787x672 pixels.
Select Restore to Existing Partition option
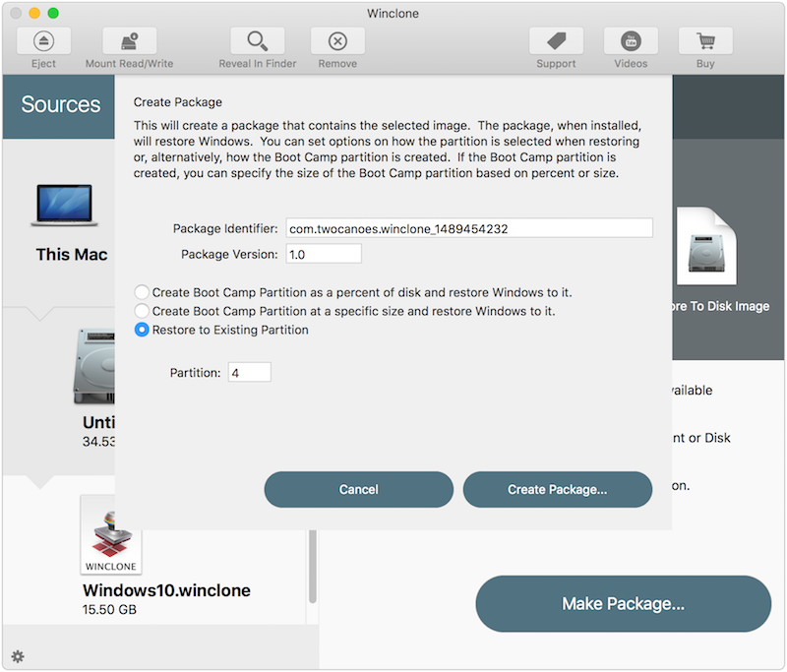(142, 330)
